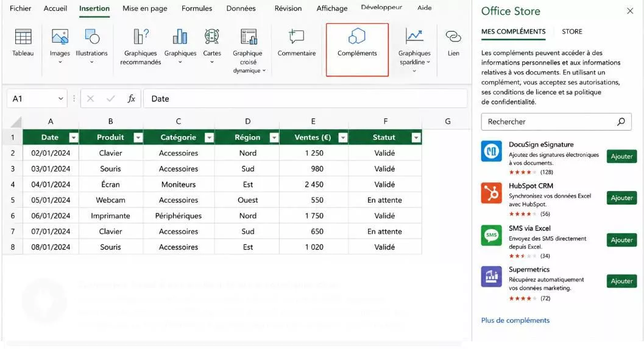
Task: Select the Ouest region cell
Action: coord(247,200)
